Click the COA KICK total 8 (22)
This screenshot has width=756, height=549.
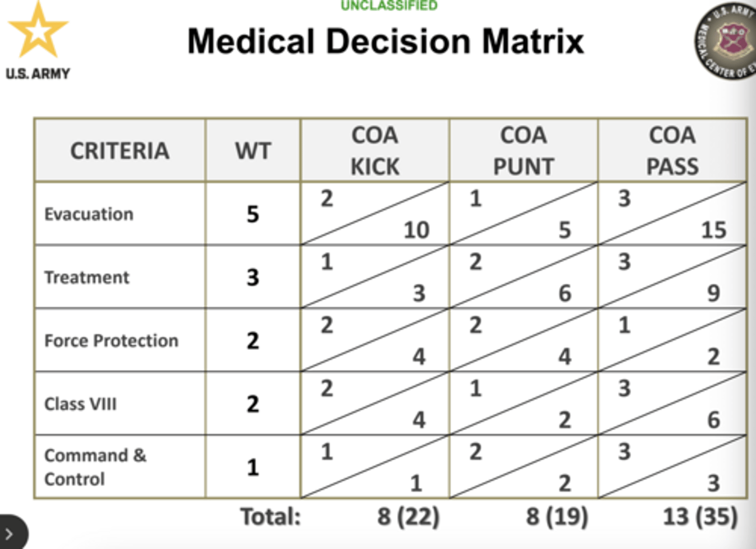click(408, 517)
